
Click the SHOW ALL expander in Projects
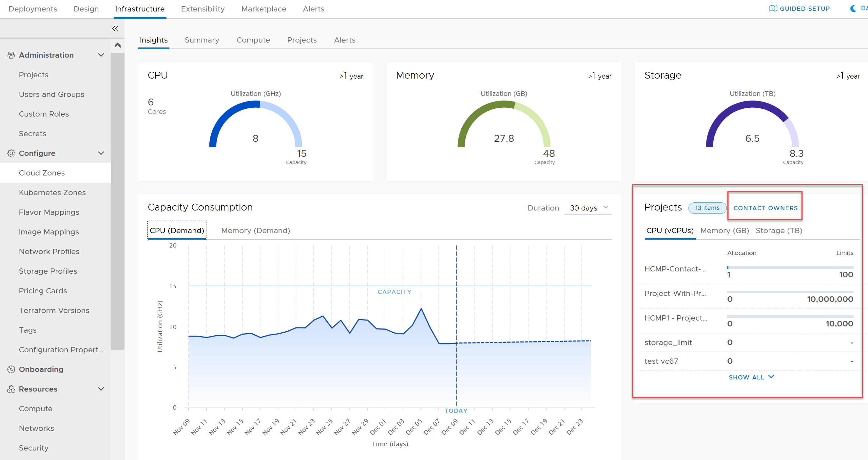[x=750, y=377]
